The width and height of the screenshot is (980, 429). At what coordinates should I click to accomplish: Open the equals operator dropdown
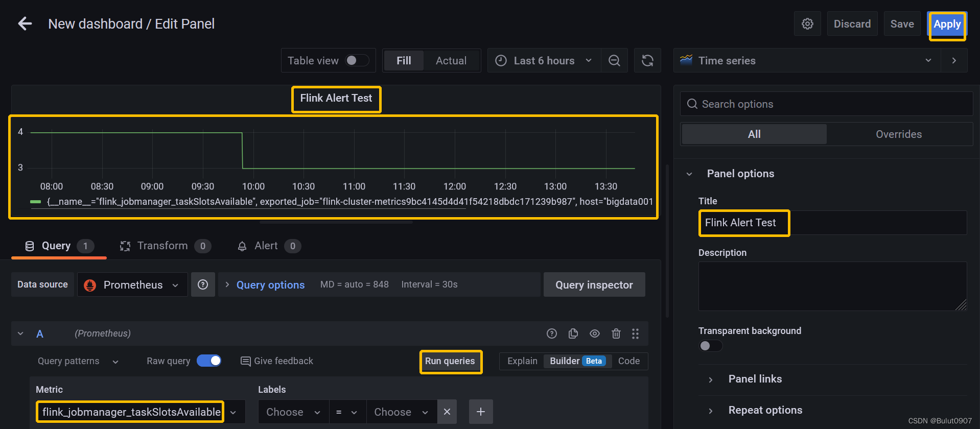(x=347, y=412)
